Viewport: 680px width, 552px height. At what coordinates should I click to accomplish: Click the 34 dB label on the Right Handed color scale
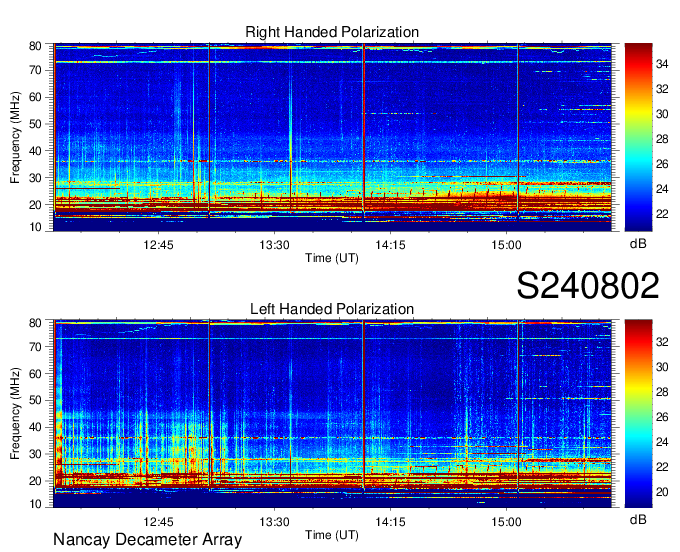point(662,64)
